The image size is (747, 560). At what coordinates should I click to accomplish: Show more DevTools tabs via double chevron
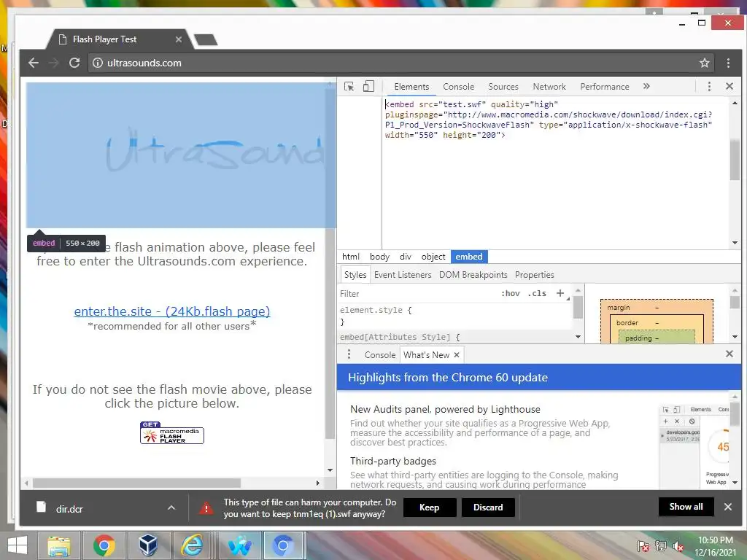[646, 86]
